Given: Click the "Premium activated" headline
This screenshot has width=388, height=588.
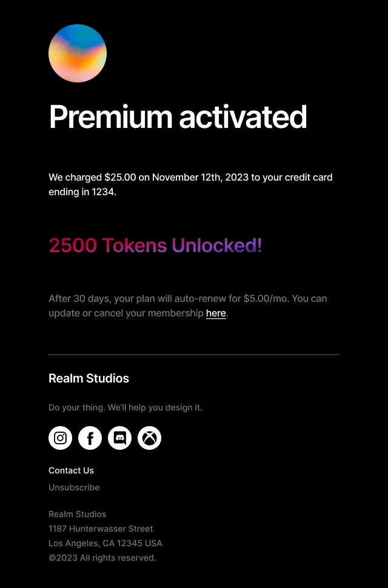Looking at the screenshot, I should point(178,117).
